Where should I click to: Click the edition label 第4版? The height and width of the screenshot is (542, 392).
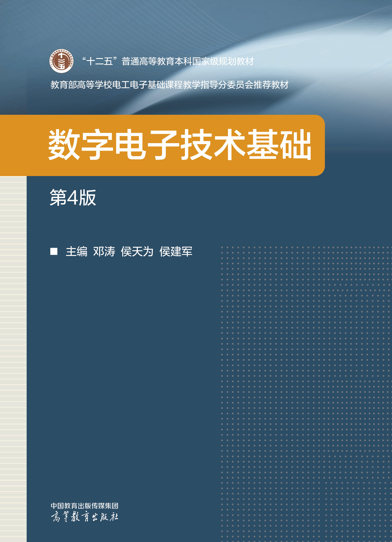[73, 197]
